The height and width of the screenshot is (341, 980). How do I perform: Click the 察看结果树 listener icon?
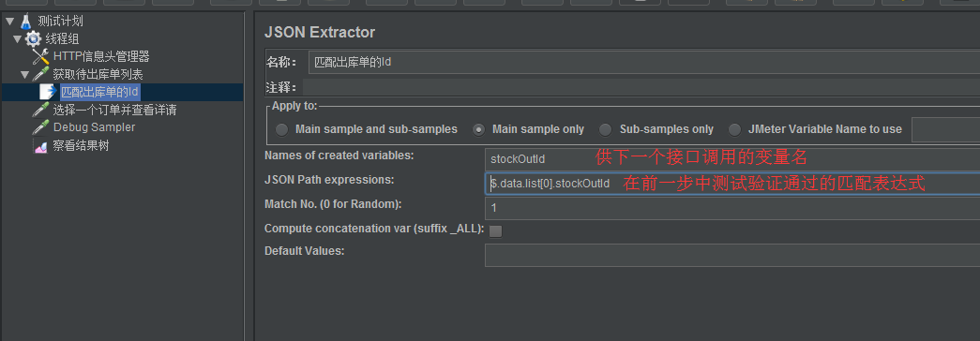pyautogui.click(x=40, y=146)
